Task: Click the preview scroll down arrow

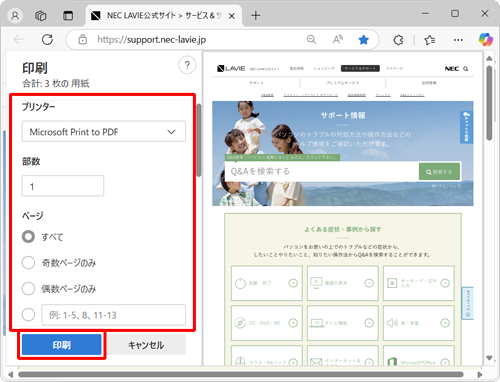Action: pyautogui.click(x=489, y=358)
